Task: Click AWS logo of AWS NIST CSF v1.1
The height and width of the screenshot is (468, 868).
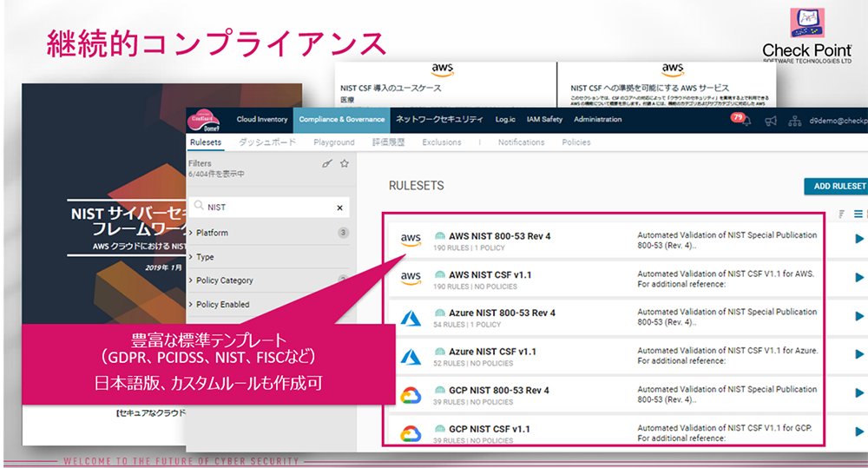Action: pos(411,278)
